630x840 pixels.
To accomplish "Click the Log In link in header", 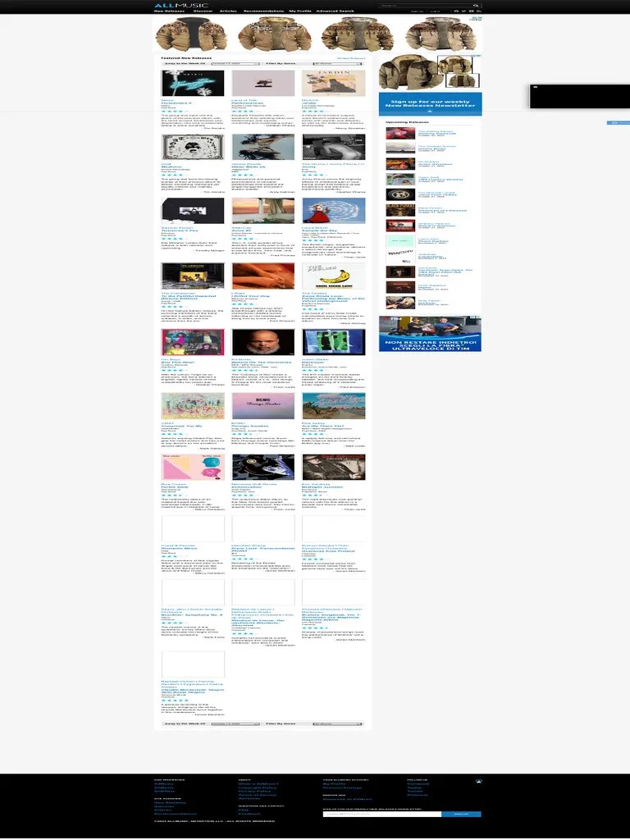I will click(x=435, y=11).
